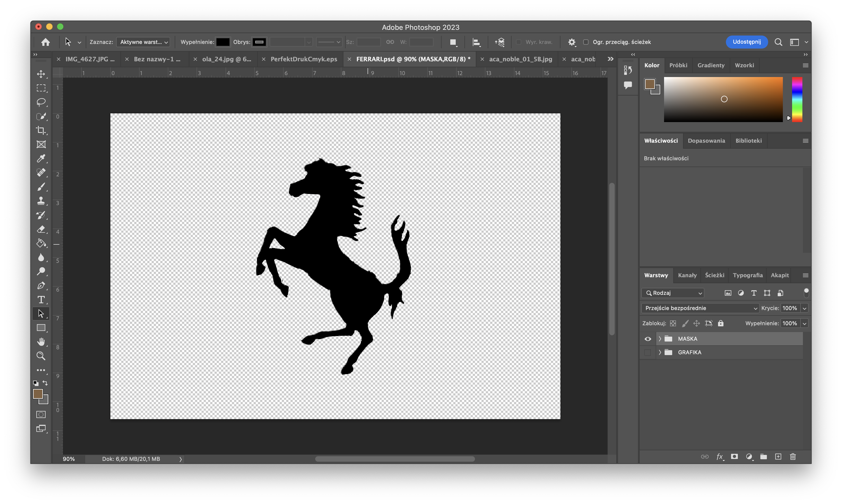This screenshot has width=842, height=504.
Task: Select the Lasso tool
Action: click(41, 102)
